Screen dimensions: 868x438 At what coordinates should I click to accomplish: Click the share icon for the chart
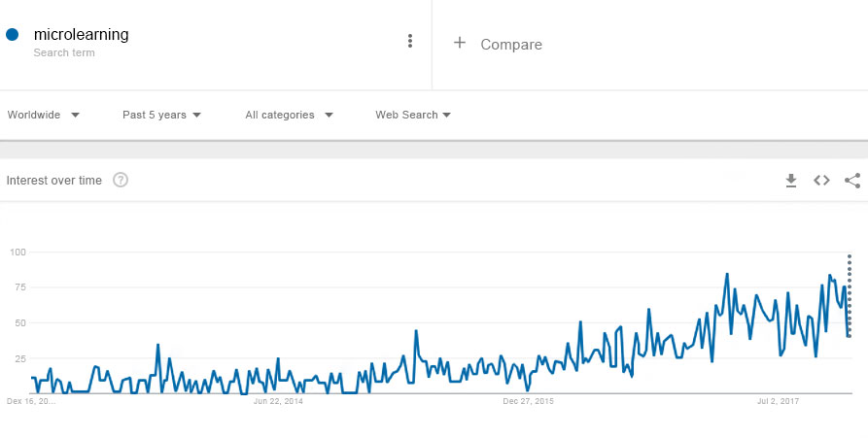click(x=852, y=180)
